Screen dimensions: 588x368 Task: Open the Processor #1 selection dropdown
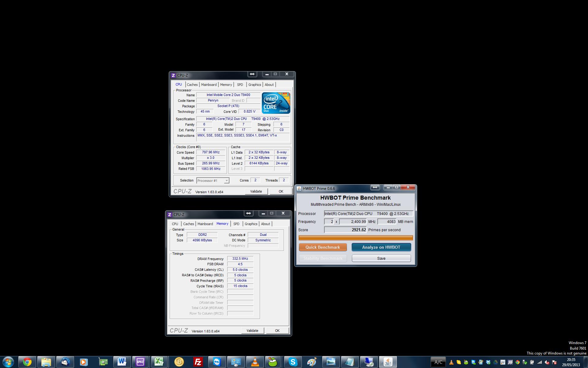click(x=213, y=181)
